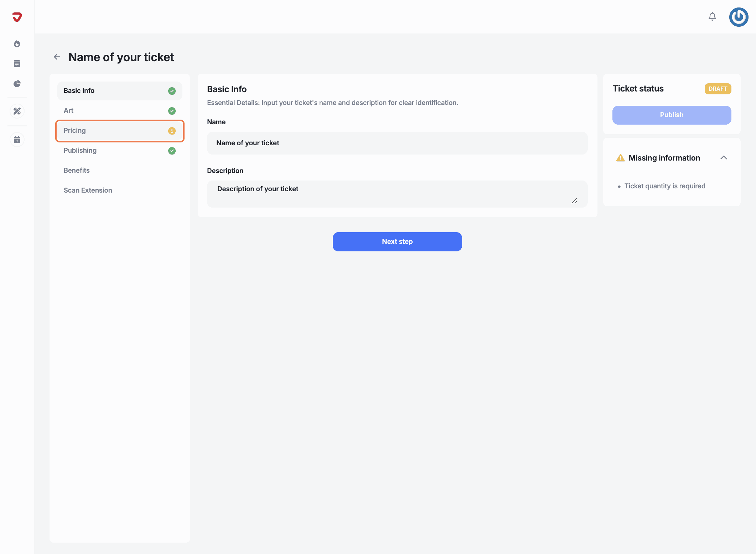This screenshot has width=756, height=554.
Task: Switch to the Publishing step
Action: click(x=80, y=151)
